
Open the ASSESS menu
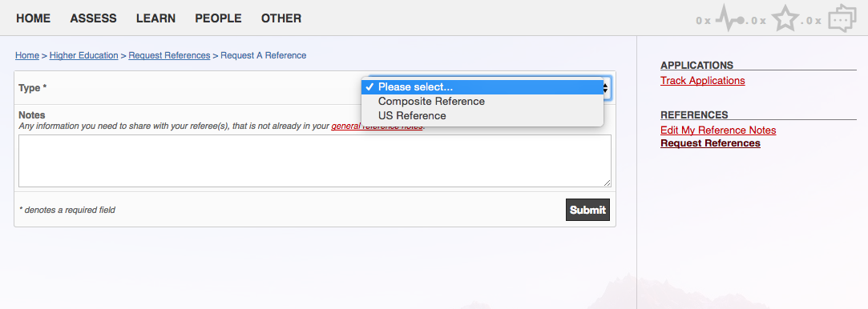[x=93, y=18]
